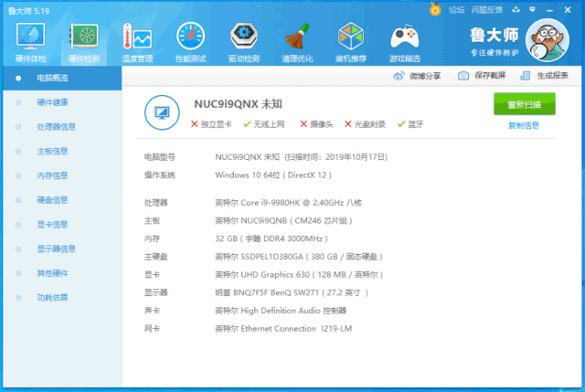This screenshot has height=392, width=585.
Task: Open 温度管理 temperature management icon
Action: click(x=137, y=42)
